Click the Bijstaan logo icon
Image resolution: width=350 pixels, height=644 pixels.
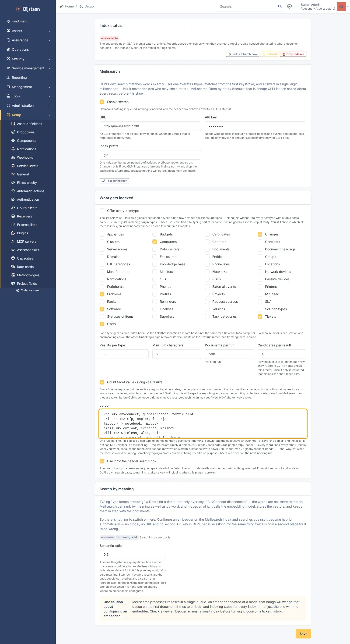point(18,9)
